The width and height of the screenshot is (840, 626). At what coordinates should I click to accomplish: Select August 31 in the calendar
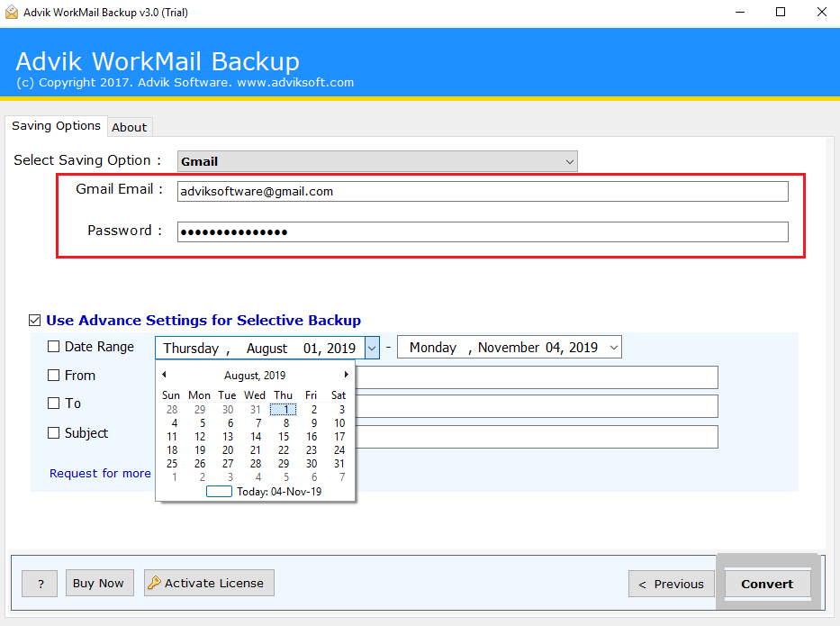click(339, 464)
